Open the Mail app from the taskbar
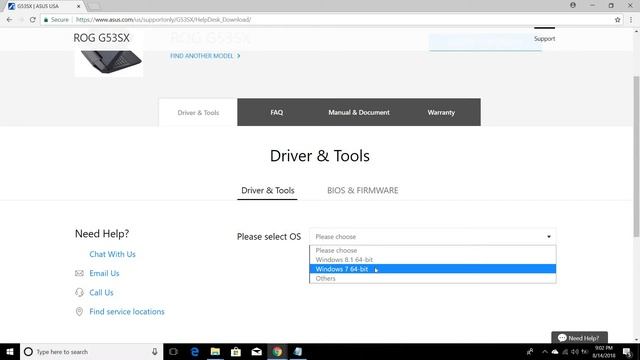This screenshot has width=640, height=360. tap(256, 352)
